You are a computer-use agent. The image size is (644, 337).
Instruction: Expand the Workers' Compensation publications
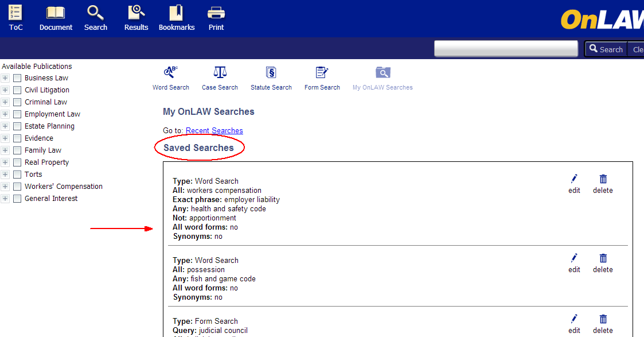coord(5,187)
